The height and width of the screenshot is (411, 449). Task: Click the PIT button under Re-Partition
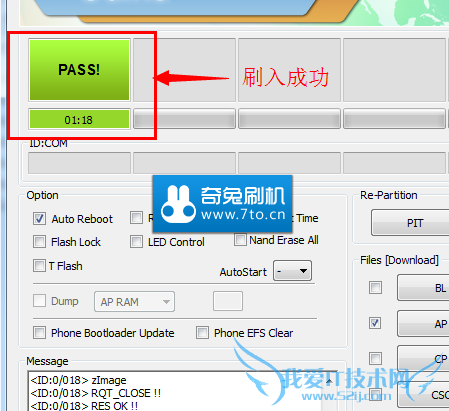tap(410, 223)
